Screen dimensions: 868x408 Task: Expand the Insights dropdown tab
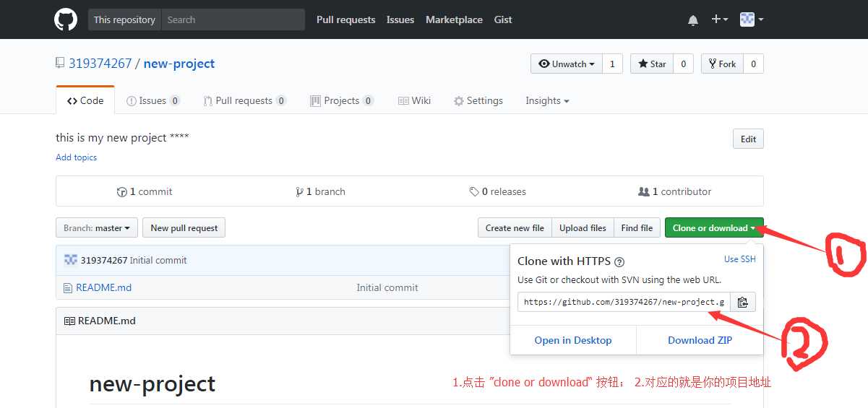pyautogui.click(x=547, y=100)
